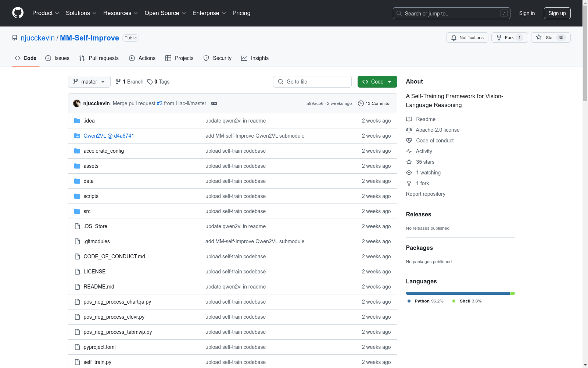Fork the repository with Fork button
The height and width of the screenshot is (368, 588).
click(509, 38)
